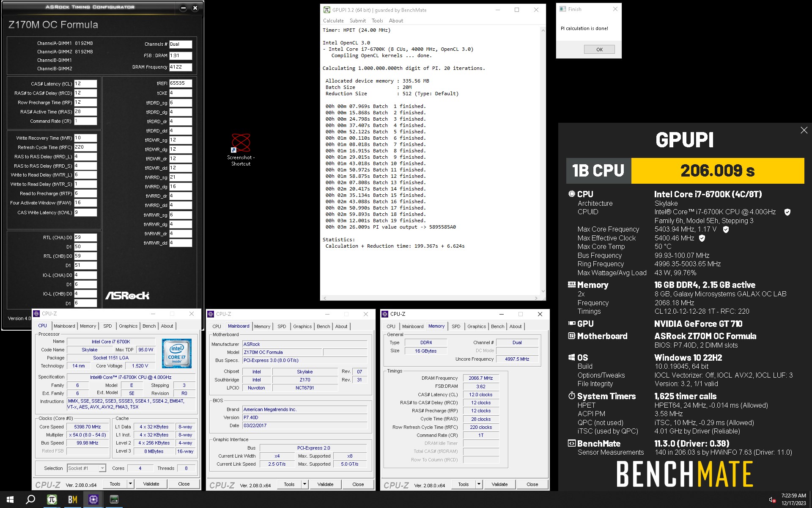Viewport: 812px width, 508px height.
Task: Click Close button in Mainboard CPU-Z window
Action: (358, 484)
